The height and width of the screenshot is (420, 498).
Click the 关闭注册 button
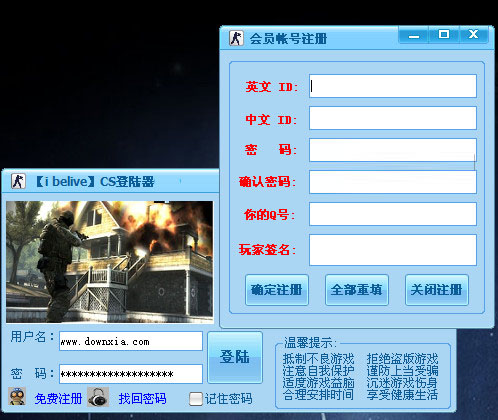(437, 290)
